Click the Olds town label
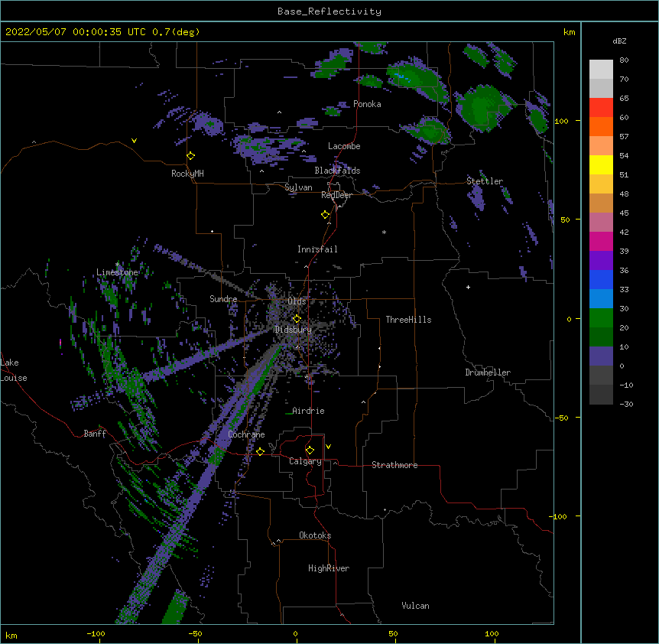659x644 pixels. (x=297, y=301)
